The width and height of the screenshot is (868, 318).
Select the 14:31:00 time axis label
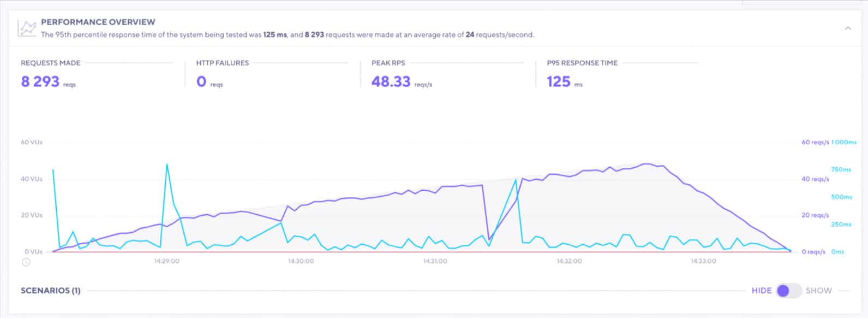coord(435,261)
